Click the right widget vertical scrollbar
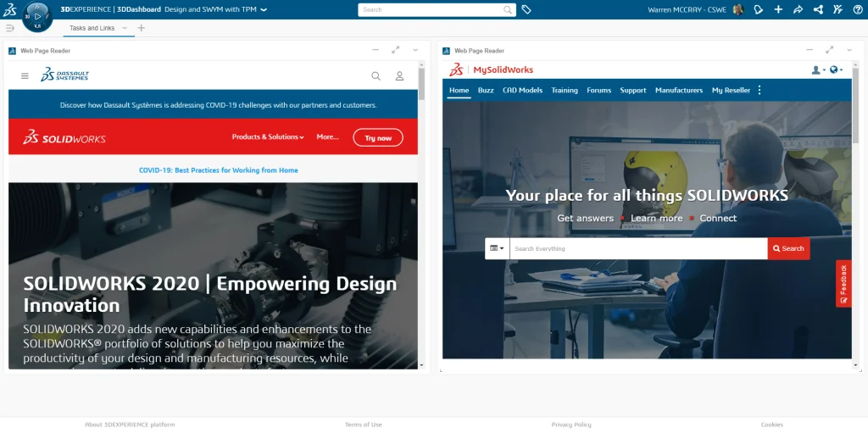This screenshot has width=868, height=433. [855, 105]
